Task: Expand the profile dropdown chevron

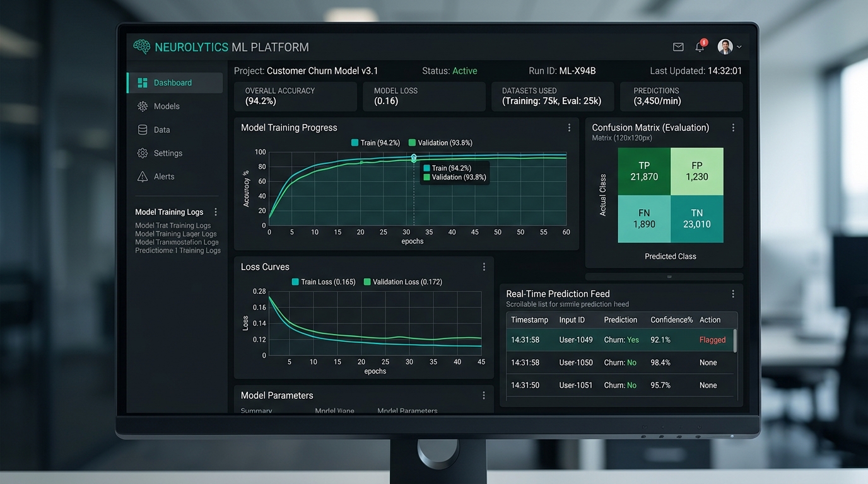Action: pyautogui.click(x=739, y=47)
